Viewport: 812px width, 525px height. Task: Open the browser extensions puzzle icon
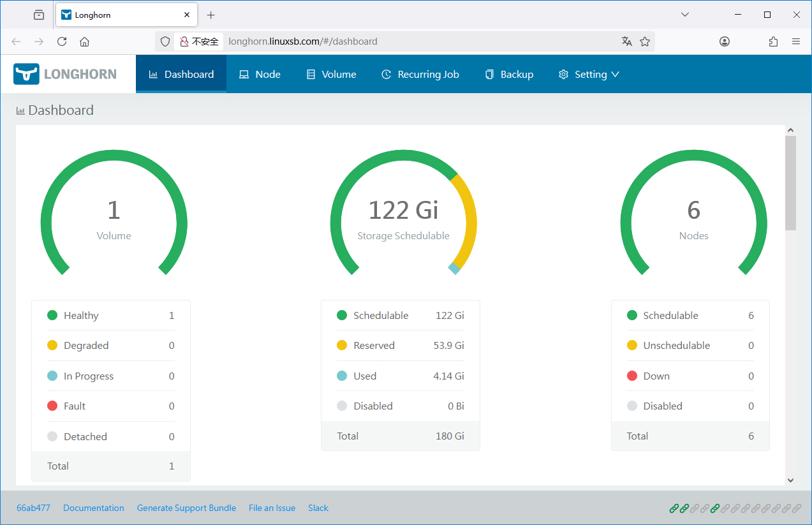tap(773, 41)
